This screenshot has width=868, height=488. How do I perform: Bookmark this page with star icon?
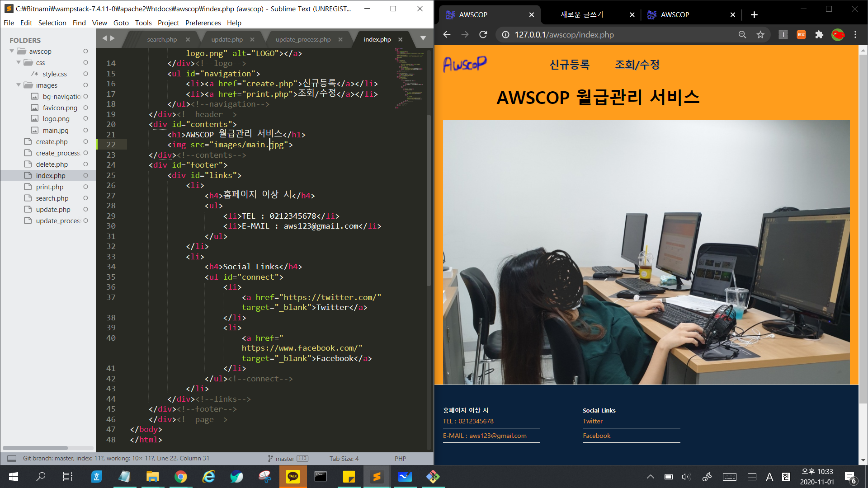point(760,35)
